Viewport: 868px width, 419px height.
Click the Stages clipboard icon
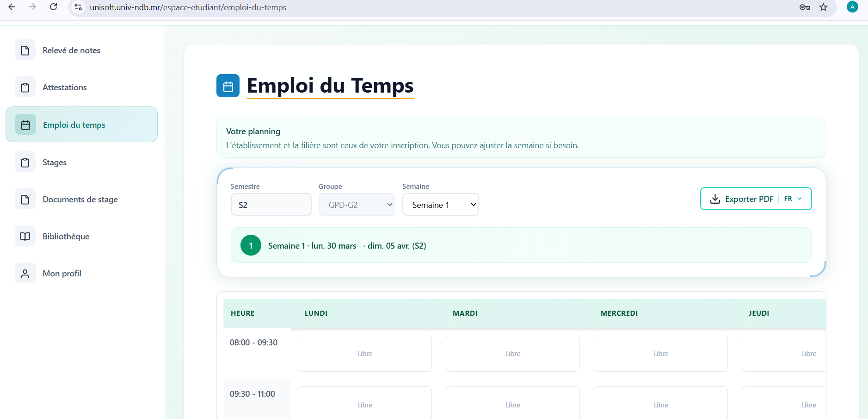[x=25, y=162]
